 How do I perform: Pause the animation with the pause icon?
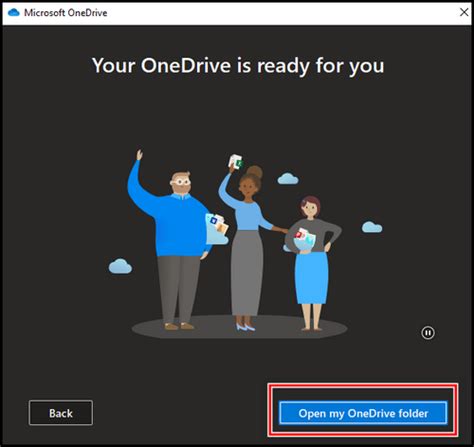428,333
